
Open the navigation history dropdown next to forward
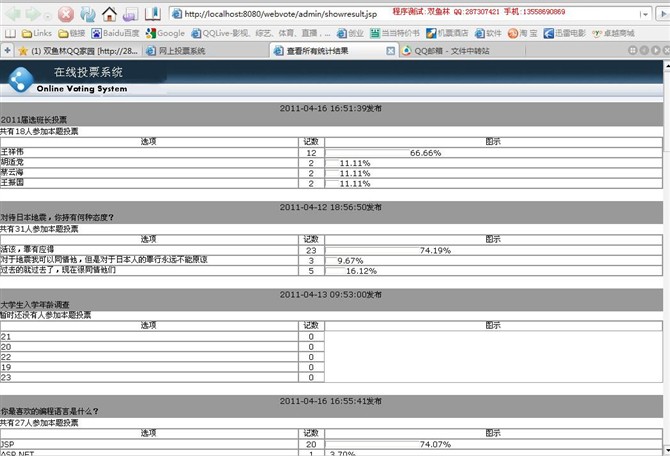click(47, 14)
